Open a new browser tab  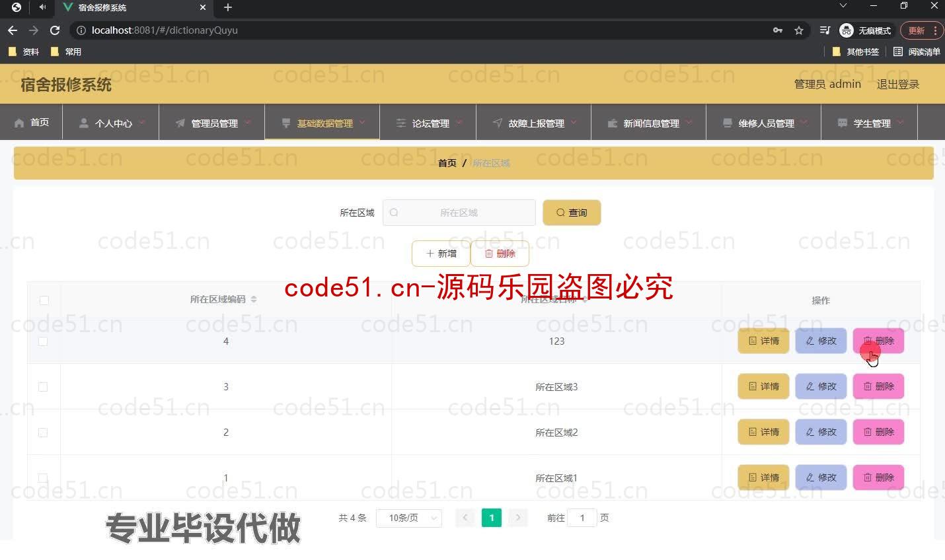228,7
